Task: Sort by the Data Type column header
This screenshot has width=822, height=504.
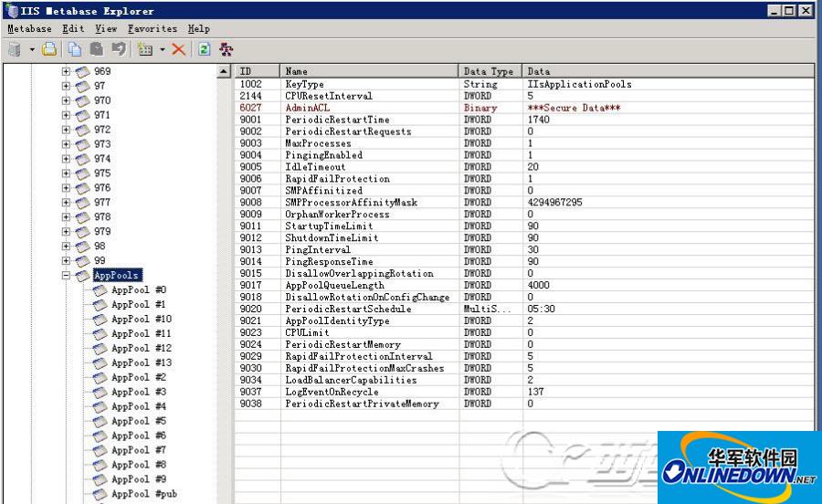Action: click(490, 71)
